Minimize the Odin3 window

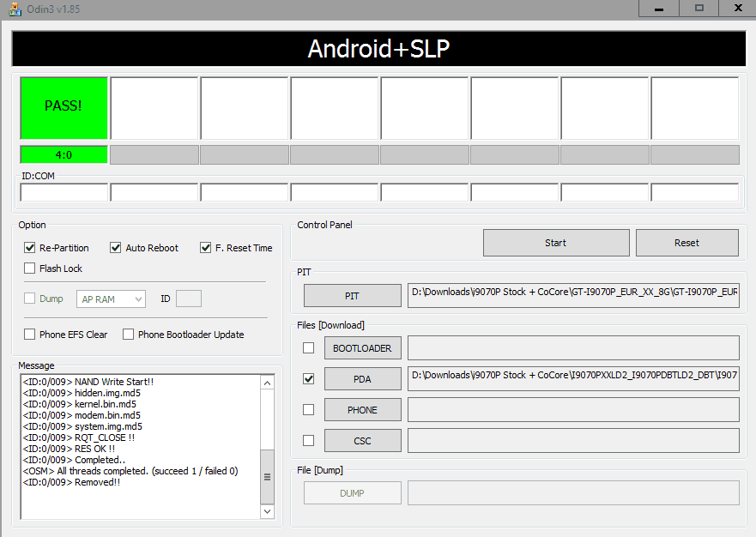[x=659, y=9]
